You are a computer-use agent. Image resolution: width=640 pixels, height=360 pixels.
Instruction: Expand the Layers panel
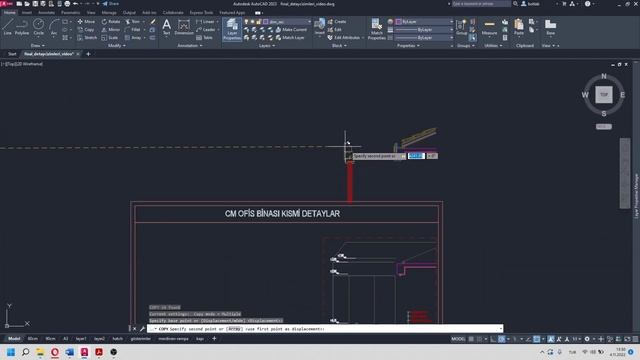(267, 46)
